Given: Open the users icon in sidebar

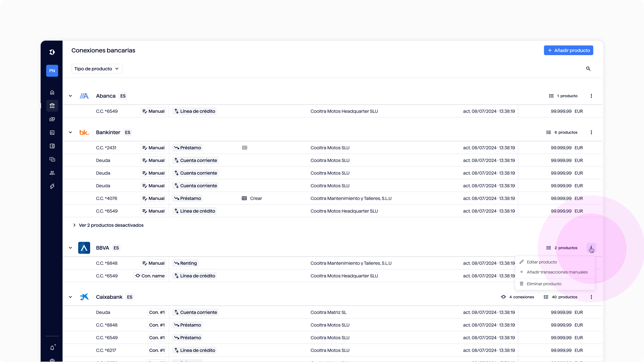Looking at the screenshot, I should tap(52, 173).
